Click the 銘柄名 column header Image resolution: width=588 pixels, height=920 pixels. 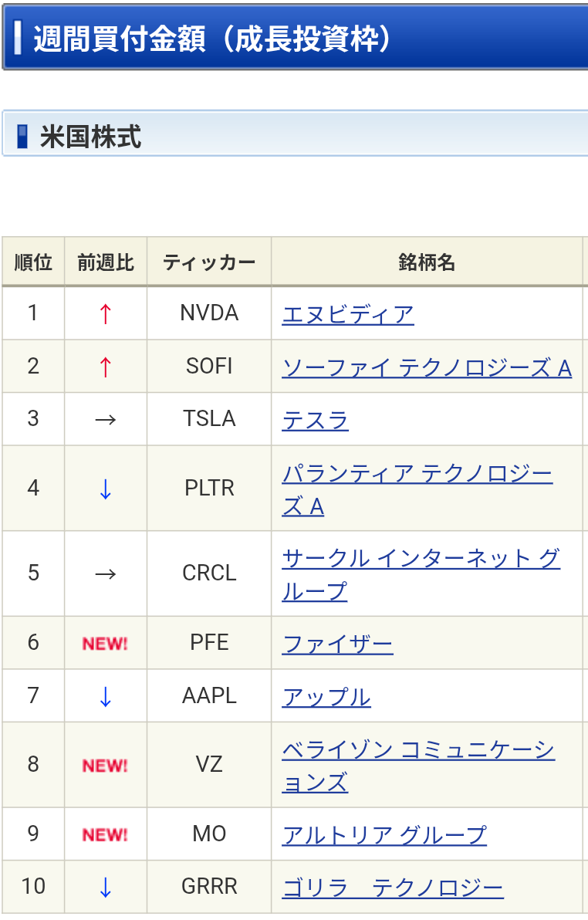coord(427,262)
